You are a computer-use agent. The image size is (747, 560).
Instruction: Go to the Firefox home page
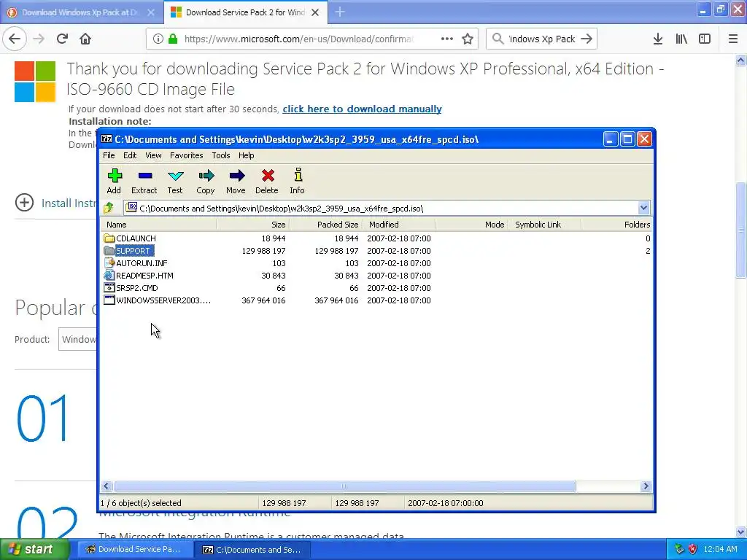(x=85, y=39)
